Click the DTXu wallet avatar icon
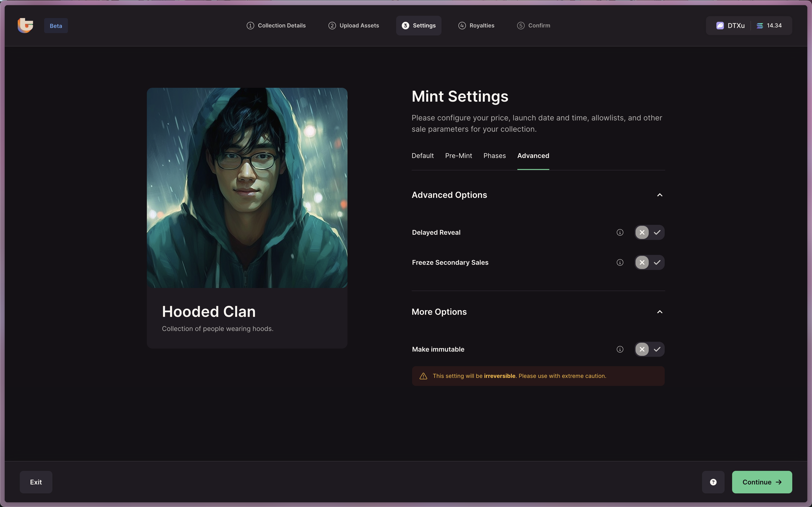Screen dimensions: 812x507 pos(720,26)
